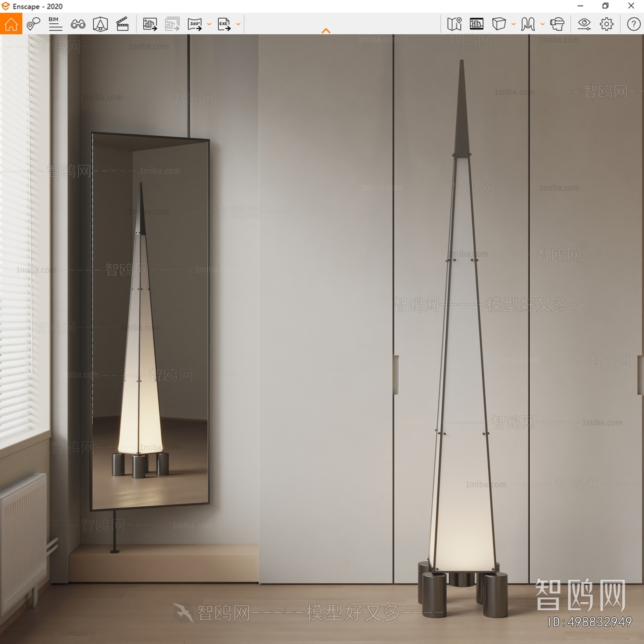The height and width of the screenshot is (644, 644).
Task: Open the BIM info panel
Action: 55,24
